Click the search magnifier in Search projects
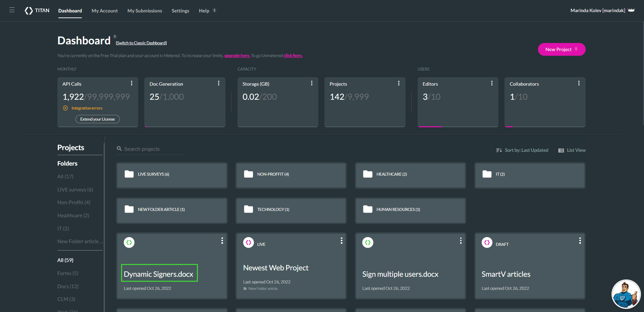This screenshot has width=644, height=312. 119,148
